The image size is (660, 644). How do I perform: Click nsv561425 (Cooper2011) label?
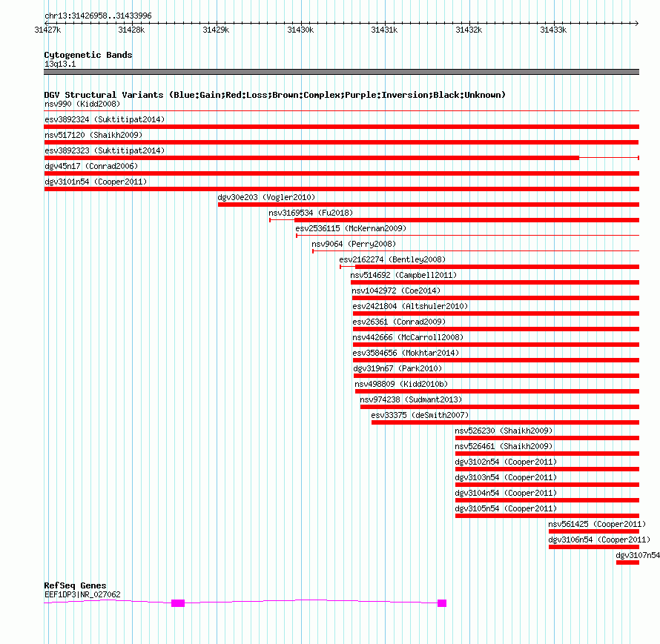pos(597,524)
